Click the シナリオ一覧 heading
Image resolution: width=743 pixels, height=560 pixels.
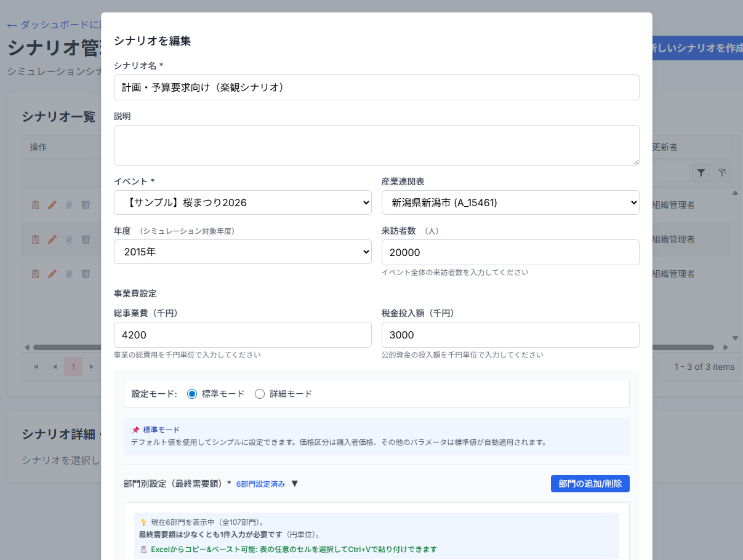(58, 116)
